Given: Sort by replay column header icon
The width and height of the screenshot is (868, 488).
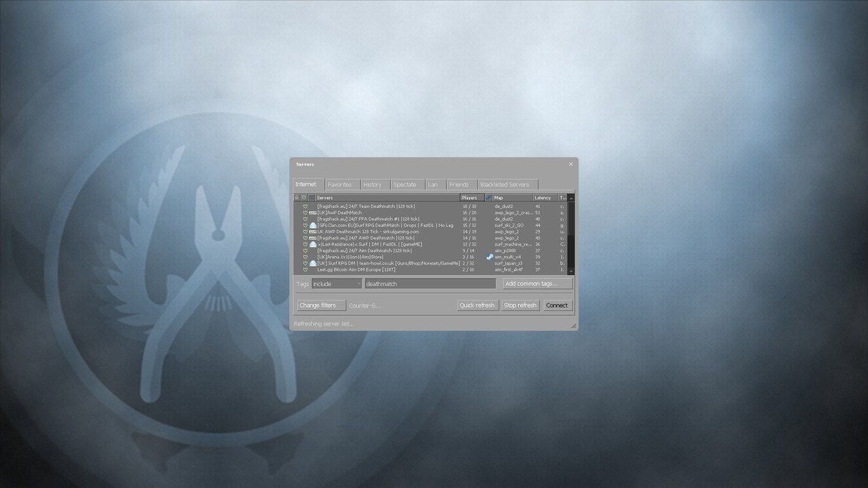Looking at the screenshot, I should click(311, 198).
